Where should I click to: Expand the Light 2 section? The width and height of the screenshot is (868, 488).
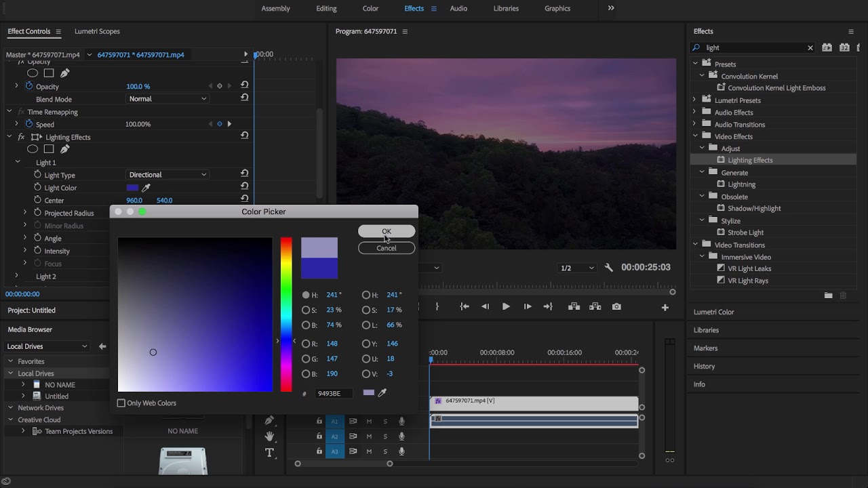pos(17,277)
